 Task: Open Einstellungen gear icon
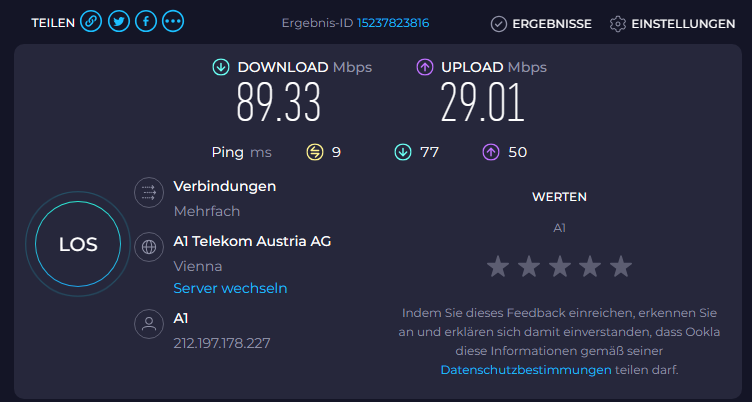[x=618, y=24]
